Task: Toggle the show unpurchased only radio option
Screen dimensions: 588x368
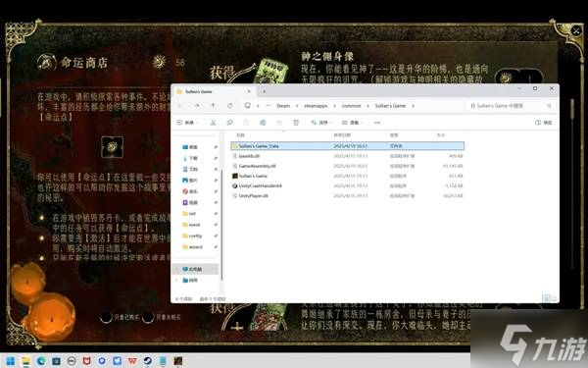Action: (x=148, y=317)
